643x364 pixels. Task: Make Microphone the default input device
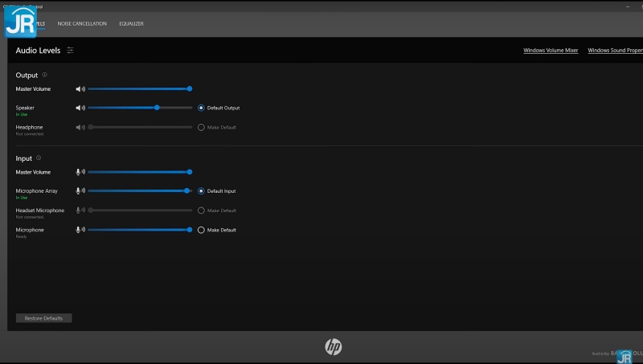click(x=201, y=230)
